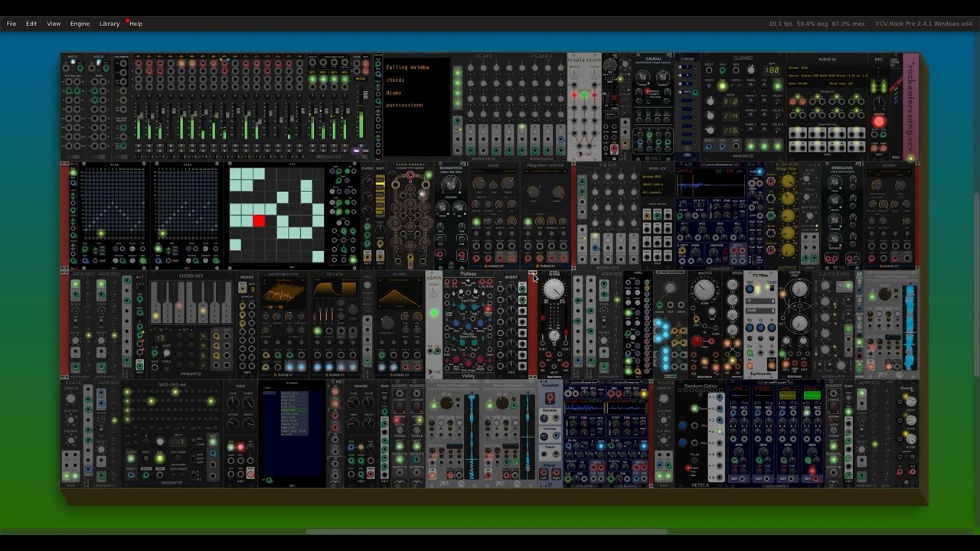Toggle the RUN button on the Clocked module
This screenshot has width=980, height=551.
[722, 86]
